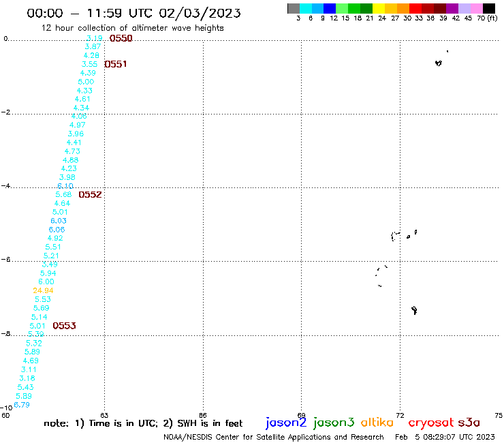Click the 5.69 wave height value
This screenshot has height=443, width=504.
[41, 308]
